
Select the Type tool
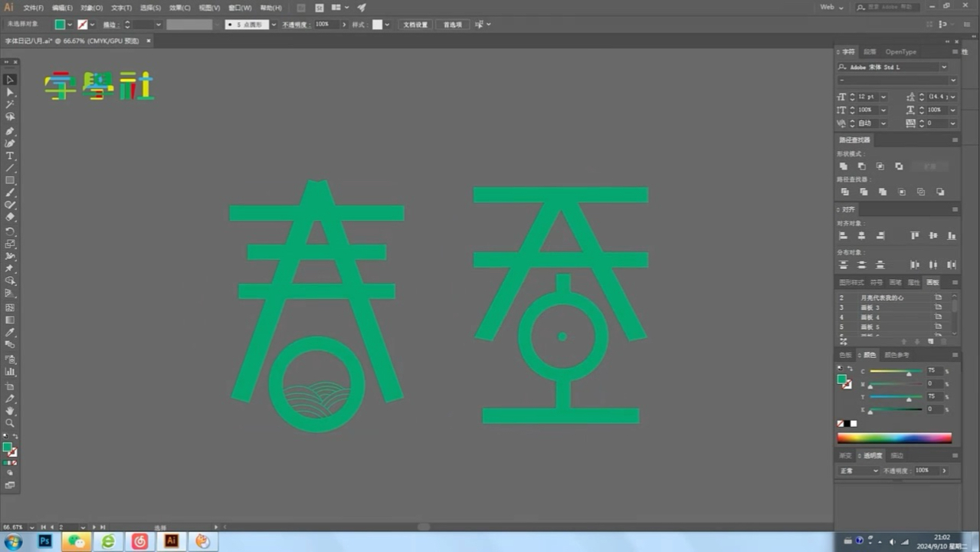point(10,156)
